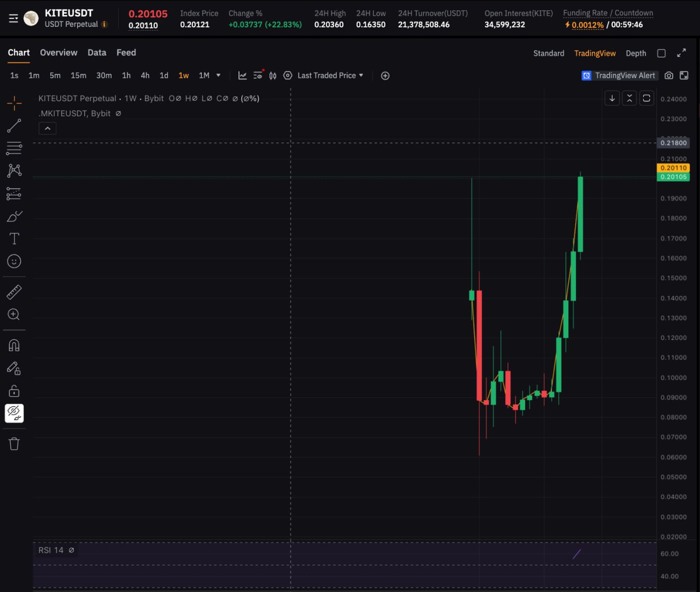This screenshot has height=592, width=700.
Task: Toggle hide all drawings eye button
Action: coord(14,413)
